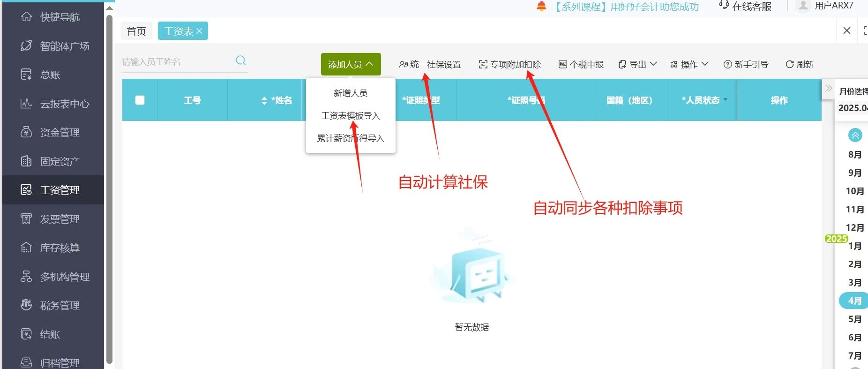
Task: Close the 工资表 tab
Action: click(x=199, y=31)
